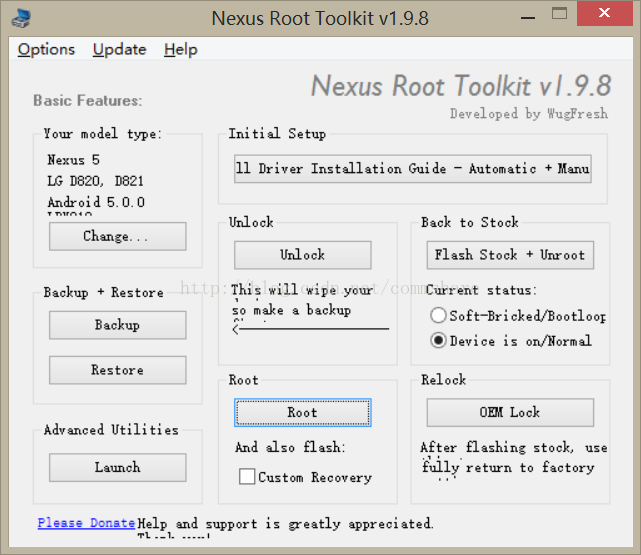The width and height of the screenshot is (641, 555).
Task: Click the Change... model type button
Action: (x=118, y=236)
